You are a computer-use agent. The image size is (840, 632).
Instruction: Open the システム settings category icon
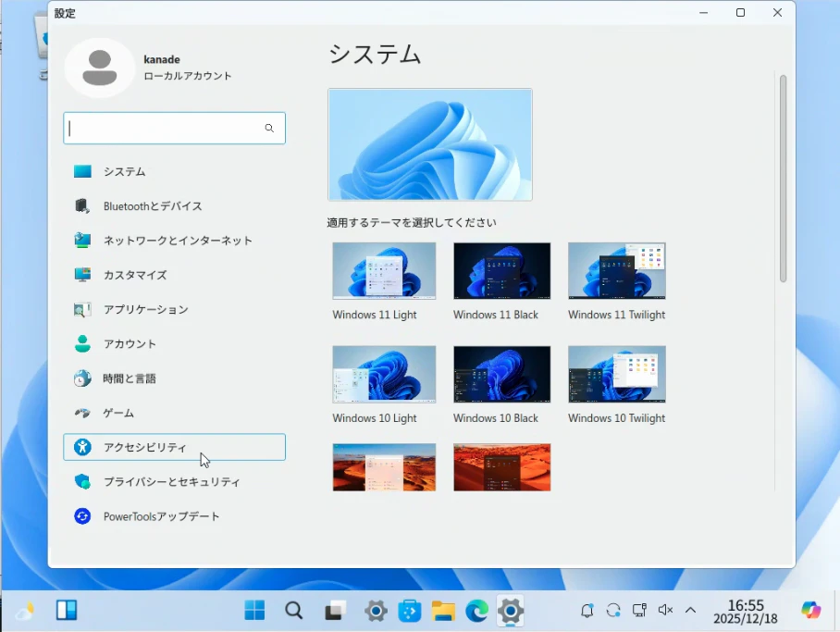pos(82,171)
